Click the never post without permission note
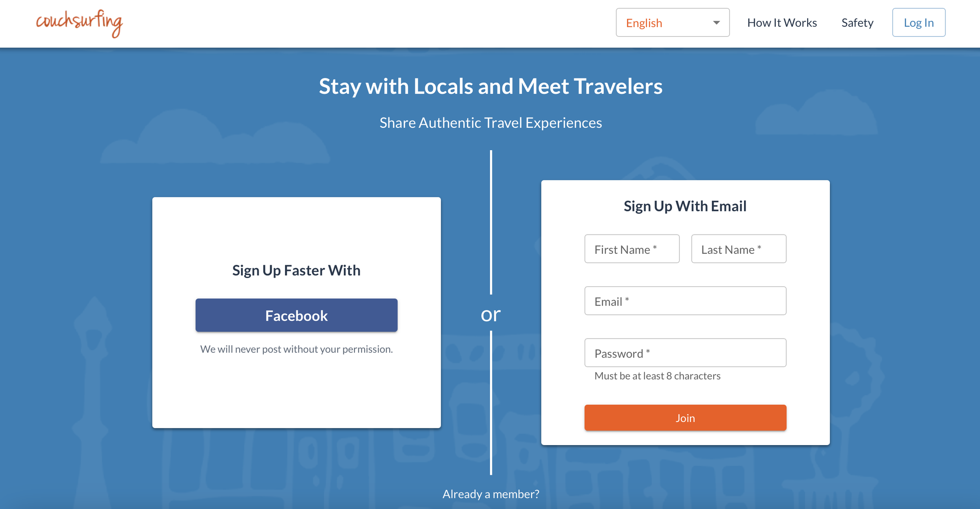980x509 pixels. [296, 349]
